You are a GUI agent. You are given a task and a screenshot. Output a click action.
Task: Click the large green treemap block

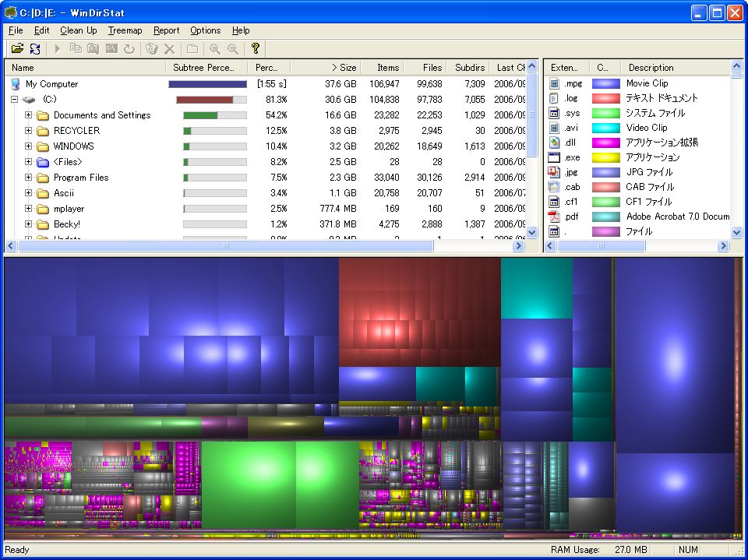[280, 484]
